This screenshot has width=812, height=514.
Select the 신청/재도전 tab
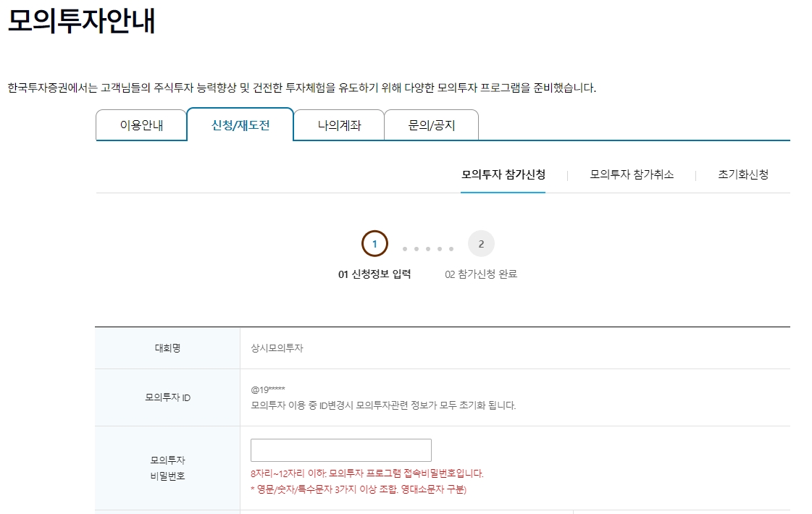240,125
